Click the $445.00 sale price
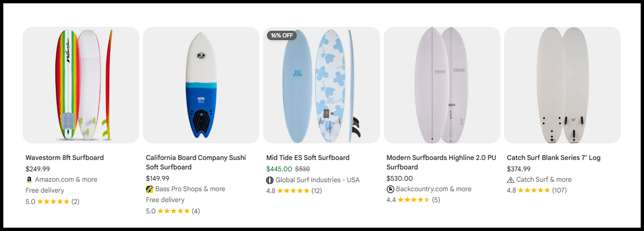Screen dimensions: 644x231 [x=279, y=169]
